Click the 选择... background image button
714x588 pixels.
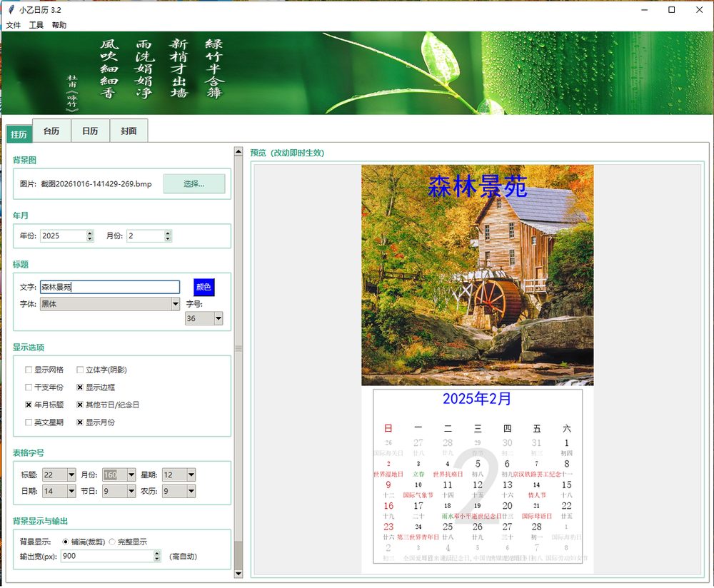pyautogui.click(x=194, y=184)
